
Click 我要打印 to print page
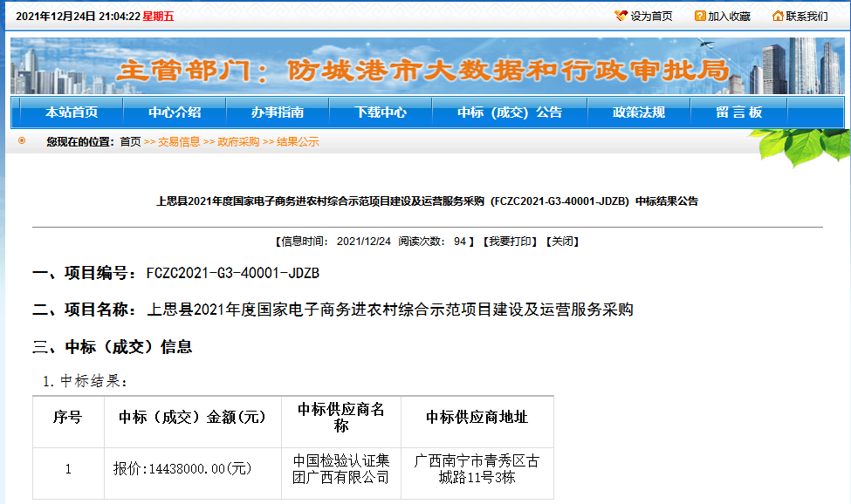pyautogui.click(x=511, y=242)
